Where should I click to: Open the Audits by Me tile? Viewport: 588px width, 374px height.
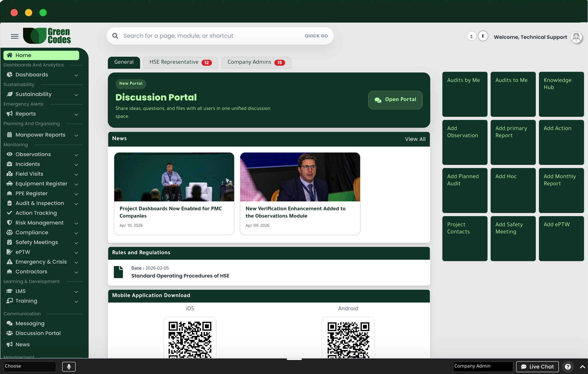pos(465,94)
